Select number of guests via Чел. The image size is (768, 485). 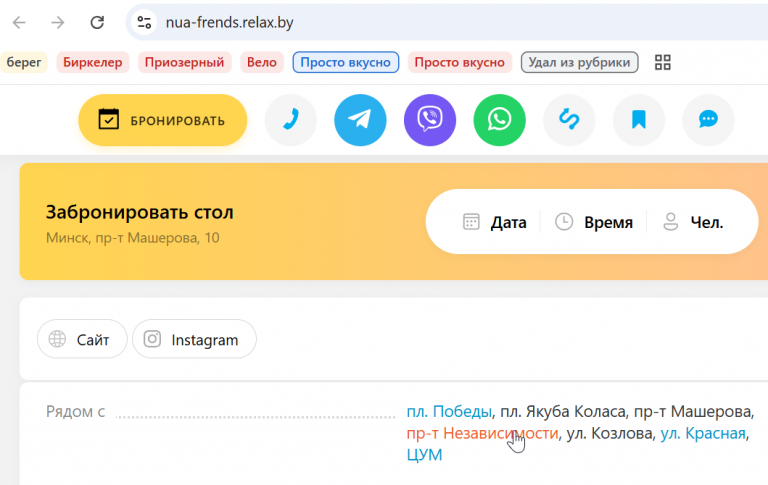[693, 222]
